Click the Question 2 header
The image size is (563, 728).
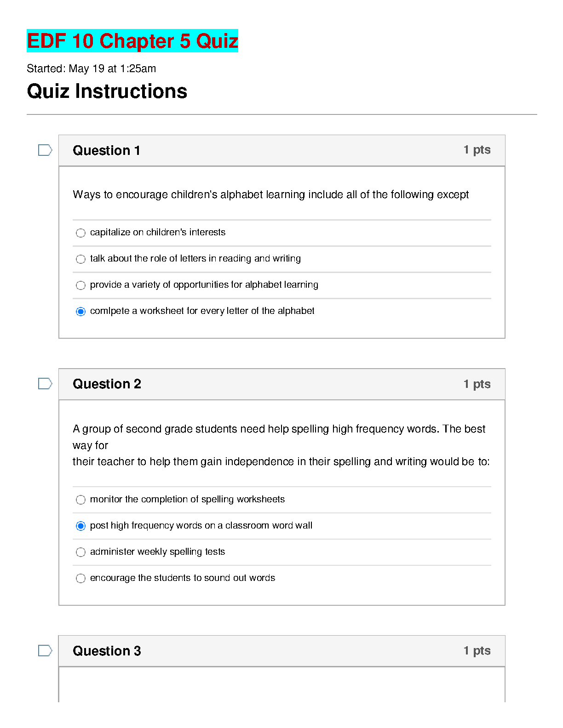point(107,384)
